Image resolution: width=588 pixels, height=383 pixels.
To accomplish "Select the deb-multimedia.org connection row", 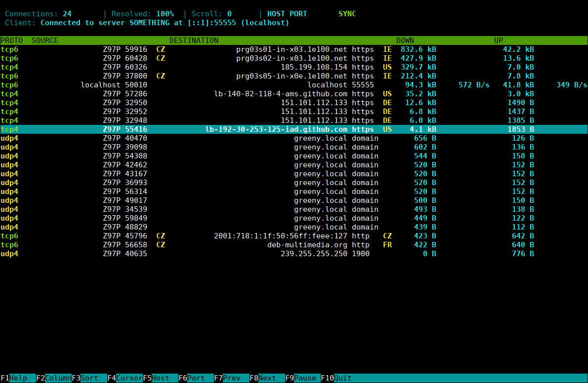I will [294, 245].
